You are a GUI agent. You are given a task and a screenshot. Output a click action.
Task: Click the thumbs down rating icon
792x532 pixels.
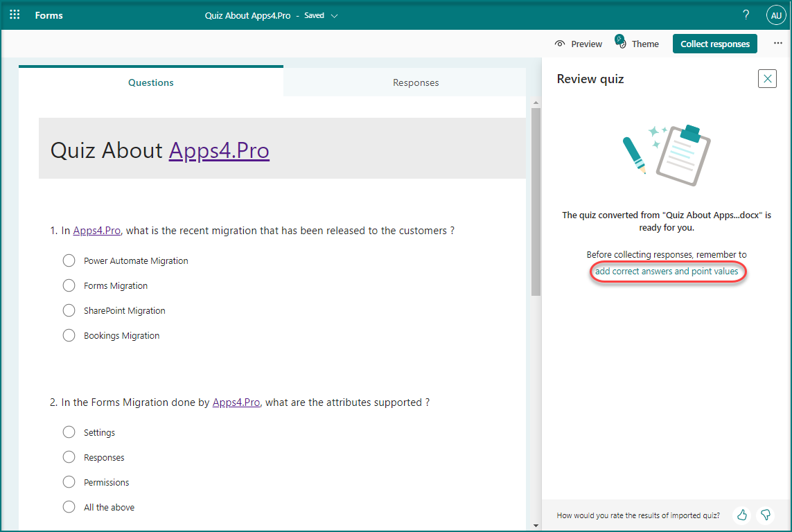pyautogui.click(x=766, y=515)
